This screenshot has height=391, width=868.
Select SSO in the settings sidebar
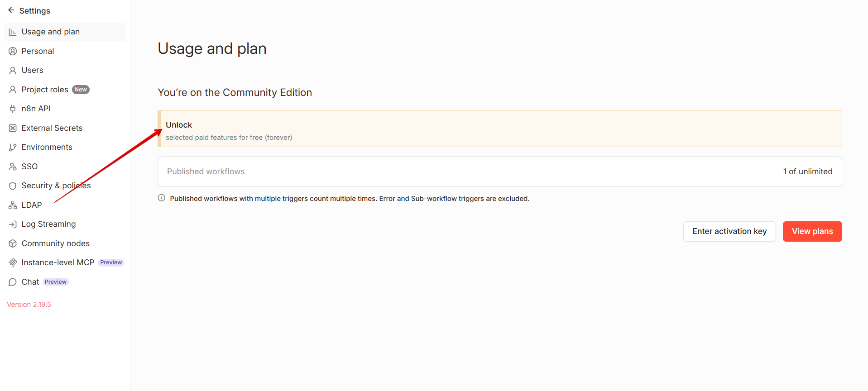(x=65, y=167)
